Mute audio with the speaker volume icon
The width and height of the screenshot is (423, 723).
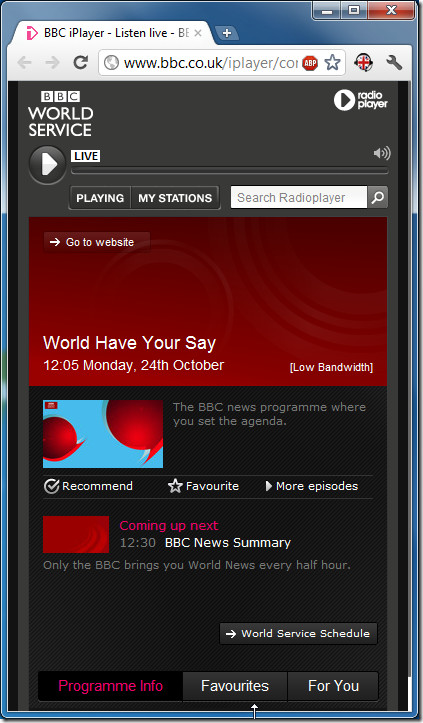pyautogui.click(x=382, y=153)
